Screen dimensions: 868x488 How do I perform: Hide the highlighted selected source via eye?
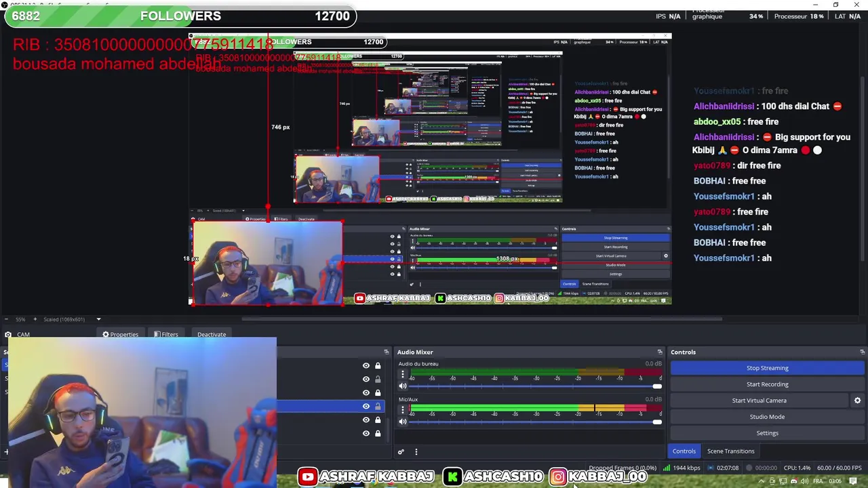tap(366, 406)
